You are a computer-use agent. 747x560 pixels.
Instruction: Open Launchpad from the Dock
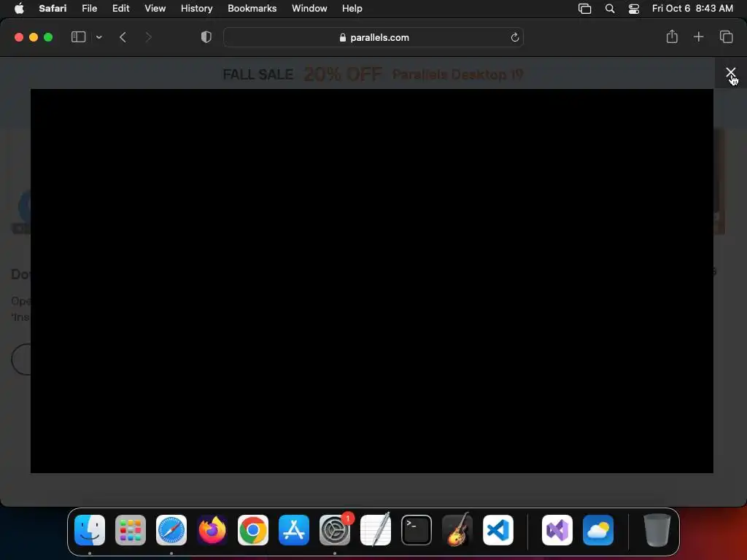point(131,530)
